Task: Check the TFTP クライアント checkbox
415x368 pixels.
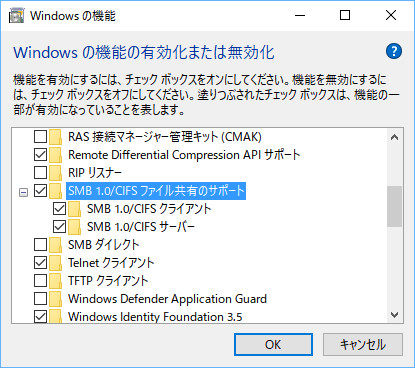Action: click(x=40, y=281)
